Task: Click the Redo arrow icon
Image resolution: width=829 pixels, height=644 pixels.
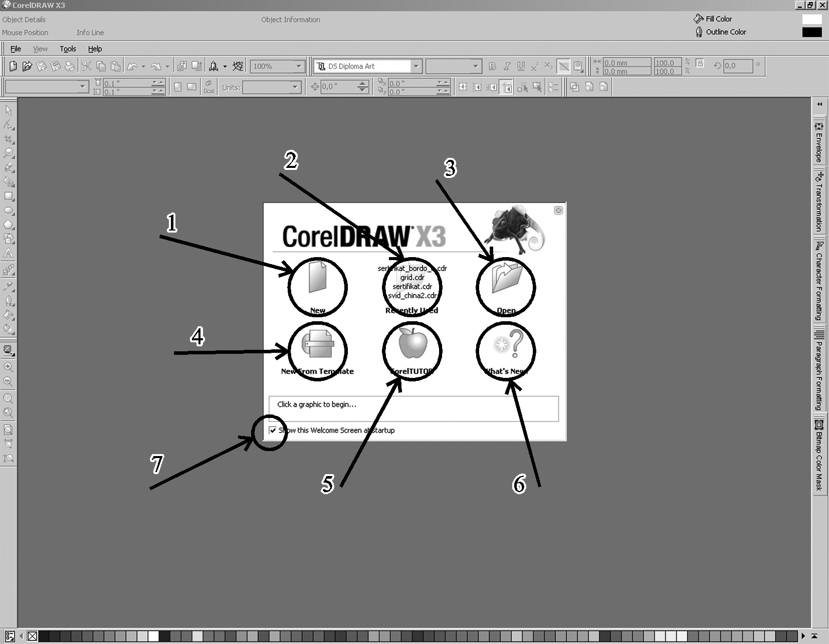Action: [156, 66]
